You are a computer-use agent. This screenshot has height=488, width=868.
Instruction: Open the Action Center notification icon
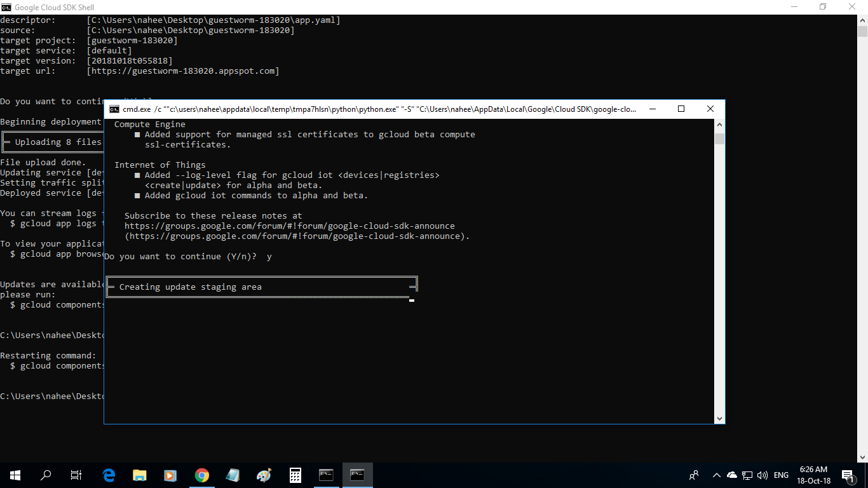coord(847,475)
